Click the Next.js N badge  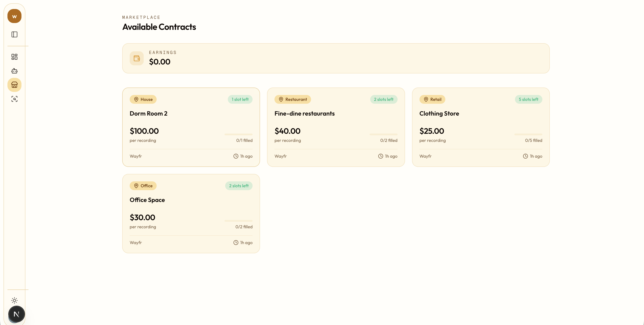click(x=16, y=314)
